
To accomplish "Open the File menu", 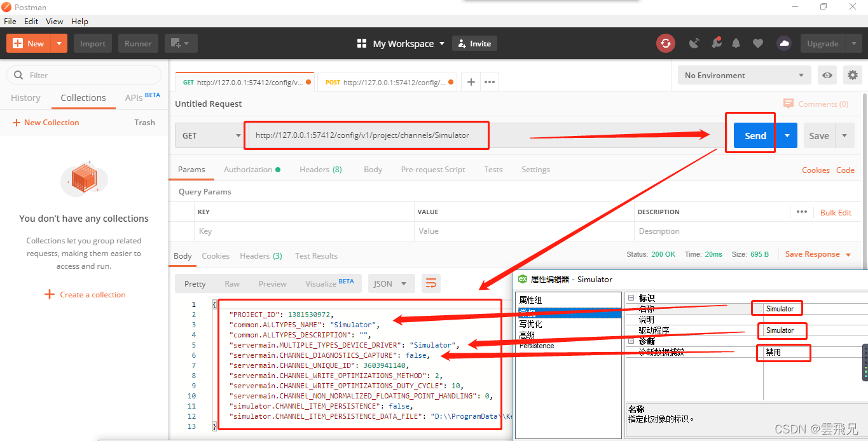I will tap(10, 21).
